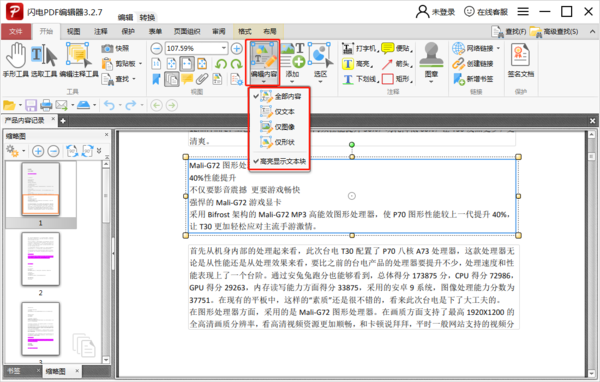The width and height of the screenshot is (600, 382).
Task: Take a snapshot with 快照 camera
Action: [116, 48]
